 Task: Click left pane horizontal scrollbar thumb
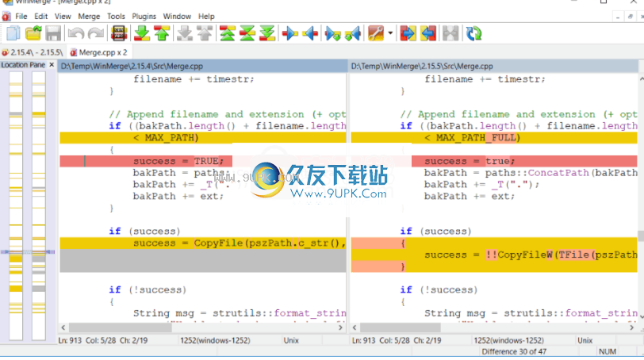click(x=120, y=327)
